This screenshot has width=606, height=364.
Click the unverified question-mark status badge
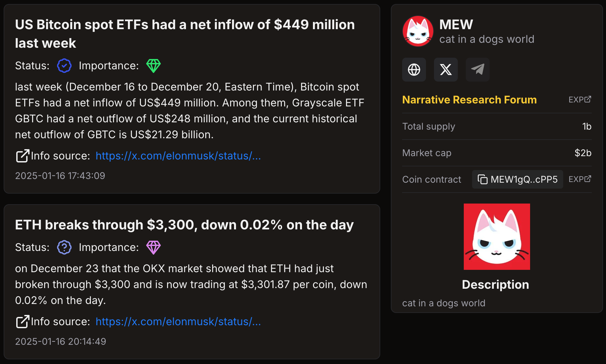[64, 247]
